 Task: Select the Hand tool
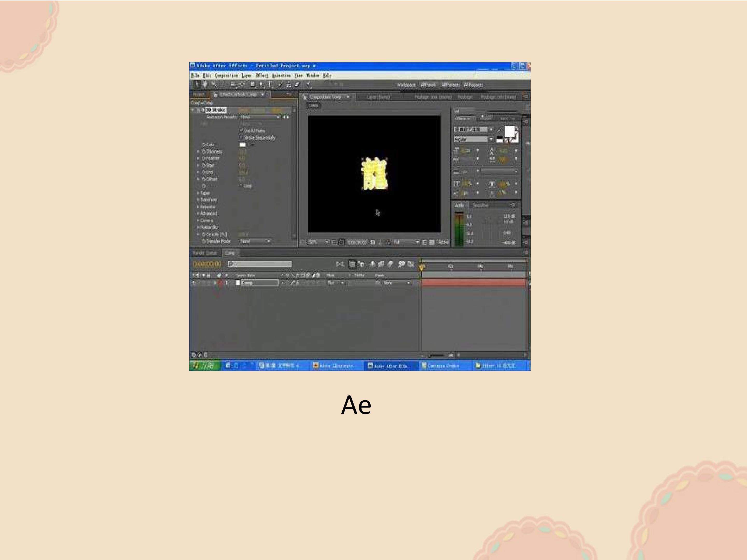[x=205, y=84]
